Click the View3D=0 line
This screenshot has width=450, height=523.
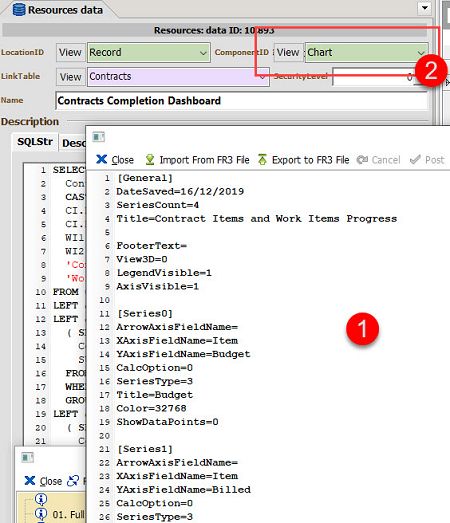point(142,259)
